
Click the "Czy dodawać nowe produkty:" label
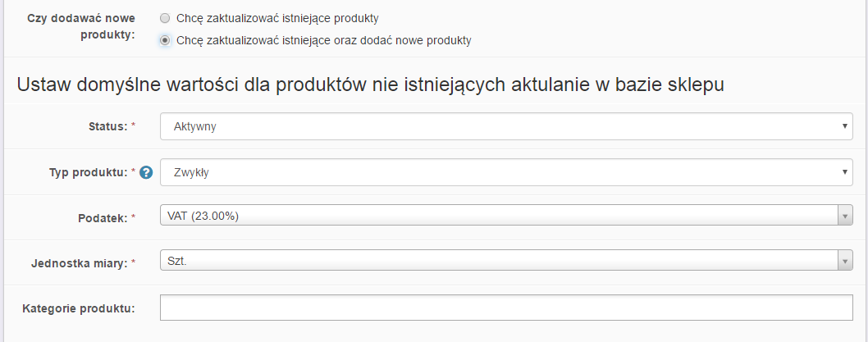pos(81,28)
